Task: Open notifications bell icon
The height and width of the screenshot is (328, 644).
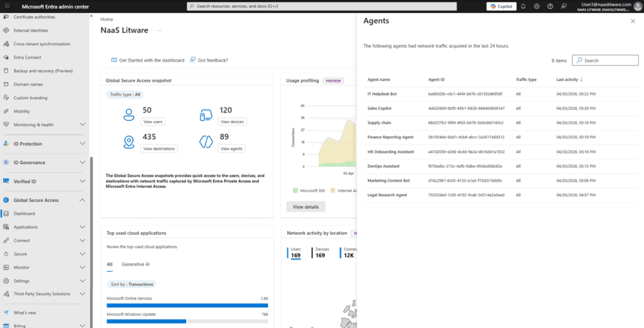Action: click(x=523, y=6)
